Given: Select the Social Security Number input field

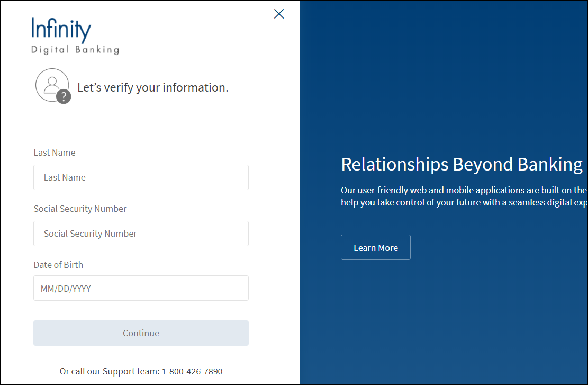Looking at the screenshot, I should click(x=141, y=234).
